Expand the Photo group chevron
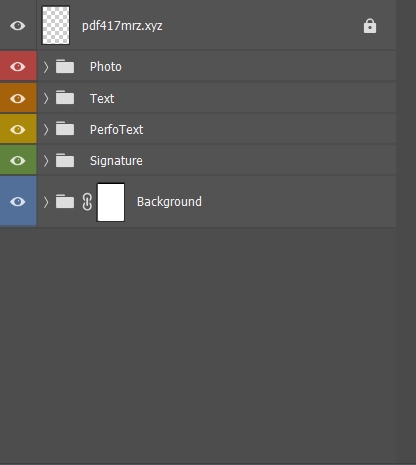The image size is (416, 465). click(46, 67)
